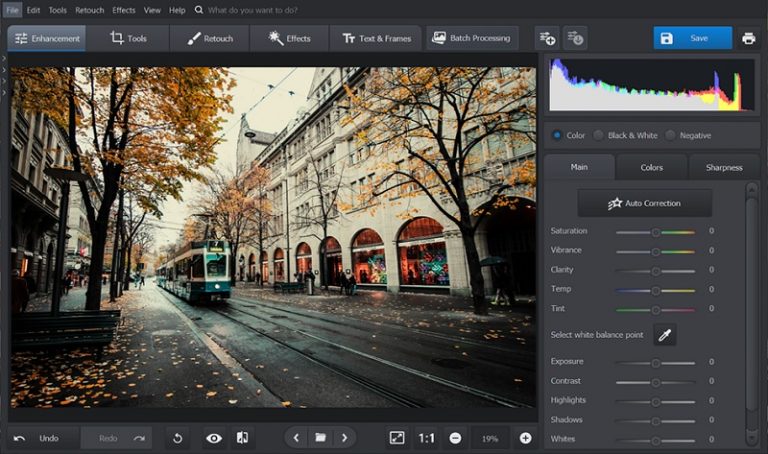Click the Batch Processing button

click(x=472, y=38)
